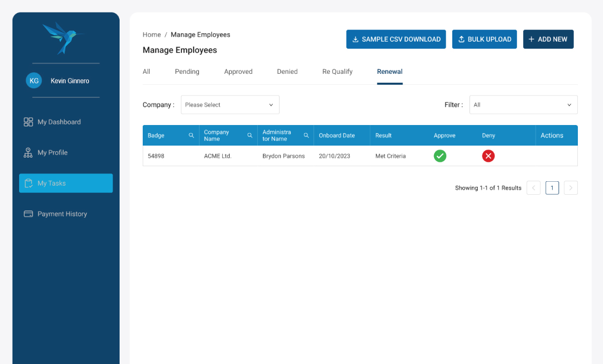Viewport: 603px width, 364px height.
Task: Click the Add New button
Action: 548,39
